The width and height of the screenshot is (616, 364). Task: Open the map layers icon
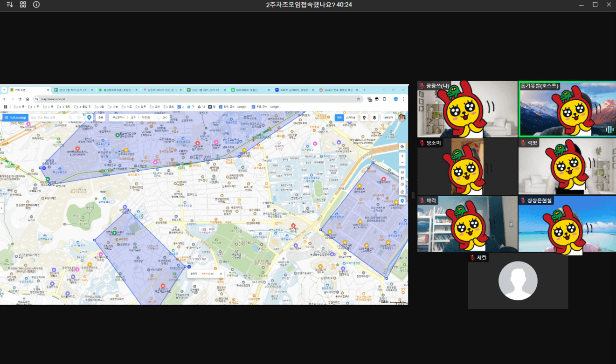click(x=374, y=117)
